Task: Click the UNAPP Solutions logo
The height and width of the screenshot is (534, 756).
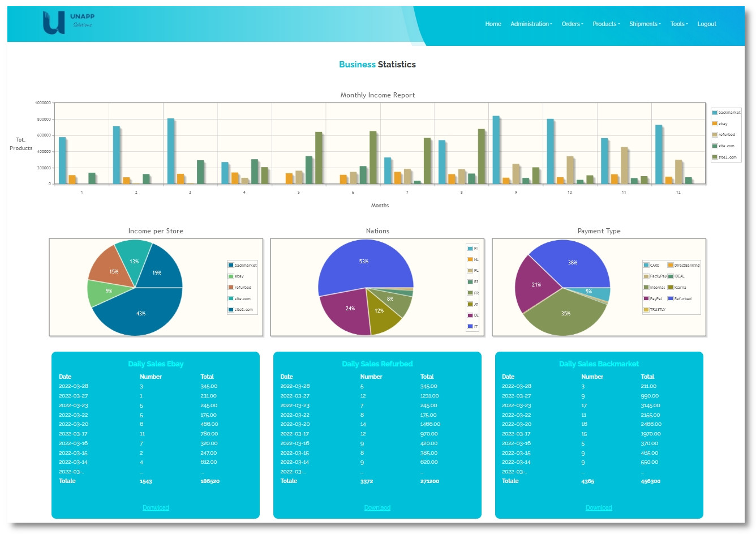Action: pyautogui.click(x=68, y=23)
